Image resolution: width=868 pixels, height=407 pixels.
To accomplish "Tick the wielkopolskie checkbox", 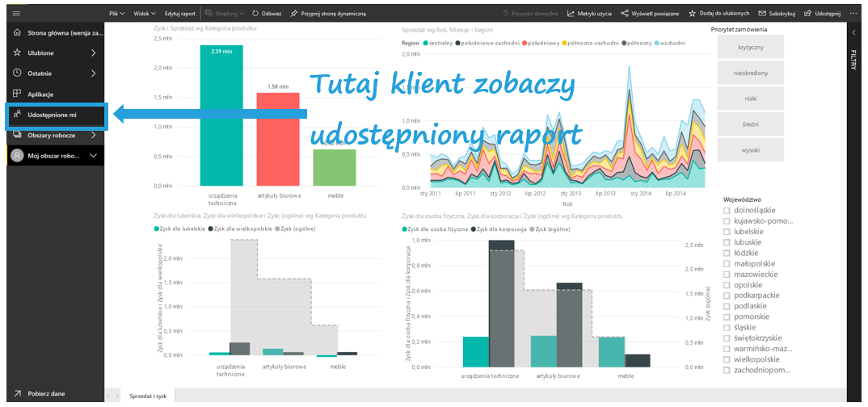I will (x=727, y=359).
